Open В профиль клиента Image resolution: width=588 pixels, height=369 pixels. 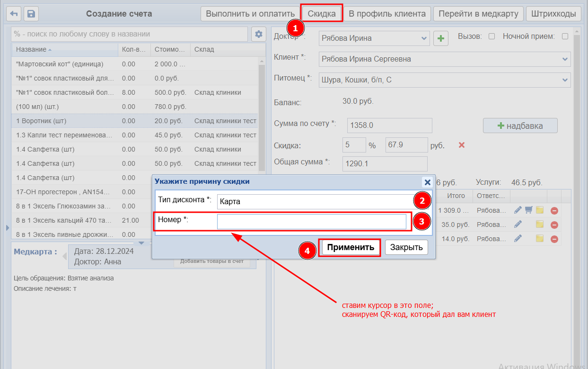pos(387,14)
